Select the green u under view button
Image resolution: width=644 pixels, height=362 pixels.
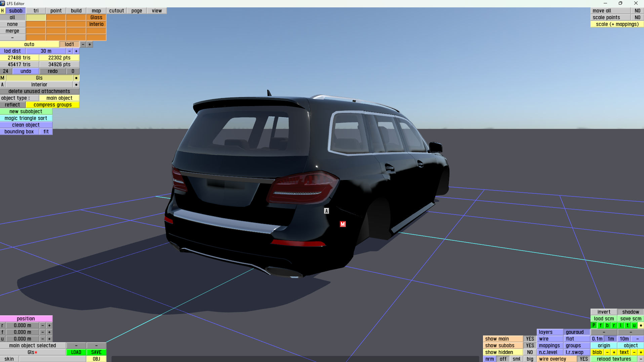634,325
